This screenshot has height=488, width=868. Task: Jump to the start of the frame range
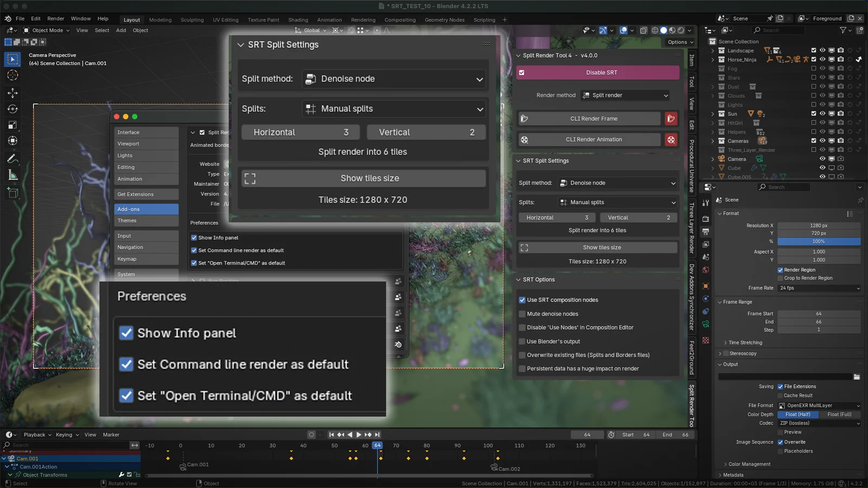click(x=331, y=434)
